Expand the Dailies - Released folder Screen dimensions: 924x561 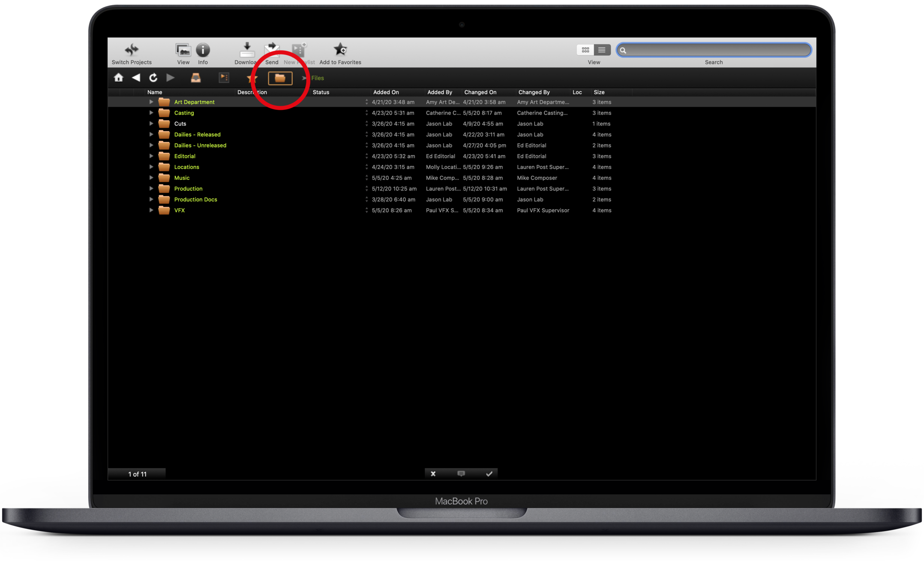[x=151, y=134]
